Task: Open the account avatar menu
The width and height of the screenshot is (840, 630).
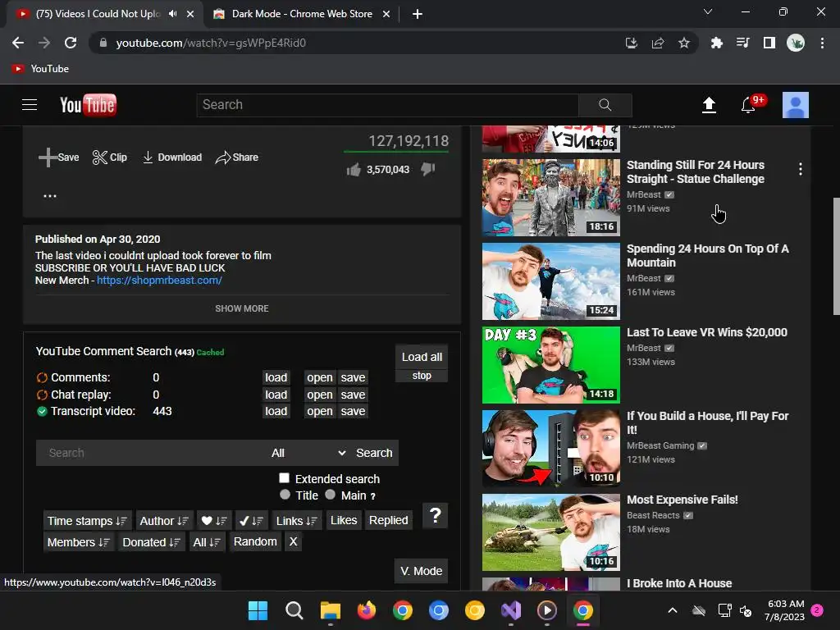Action: [x=796, y=105]
